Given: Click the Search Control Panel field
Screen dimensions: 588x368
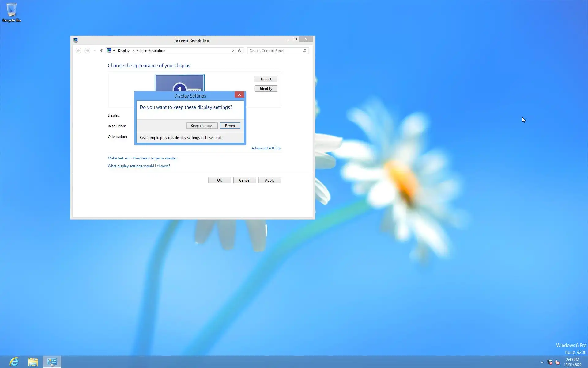Looking at the screenshot, I should pyautogui.click(x=274, y=51).
